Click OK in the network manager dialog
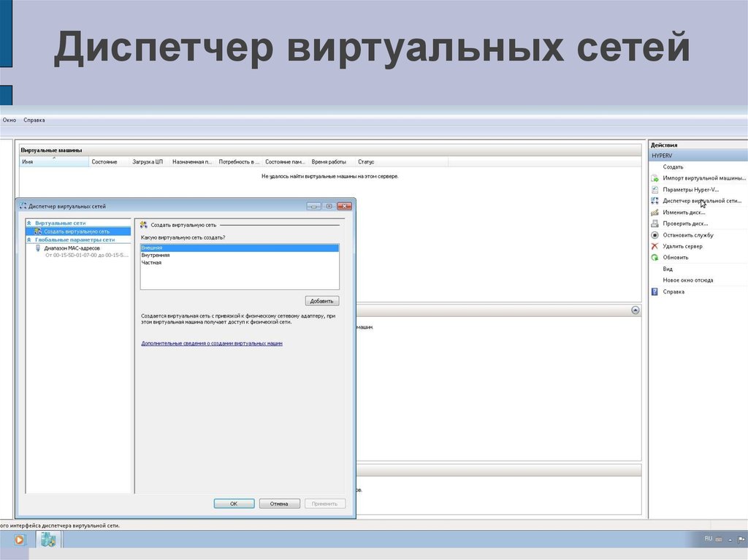This screenshot has width=748, height=560. point(234,504)
